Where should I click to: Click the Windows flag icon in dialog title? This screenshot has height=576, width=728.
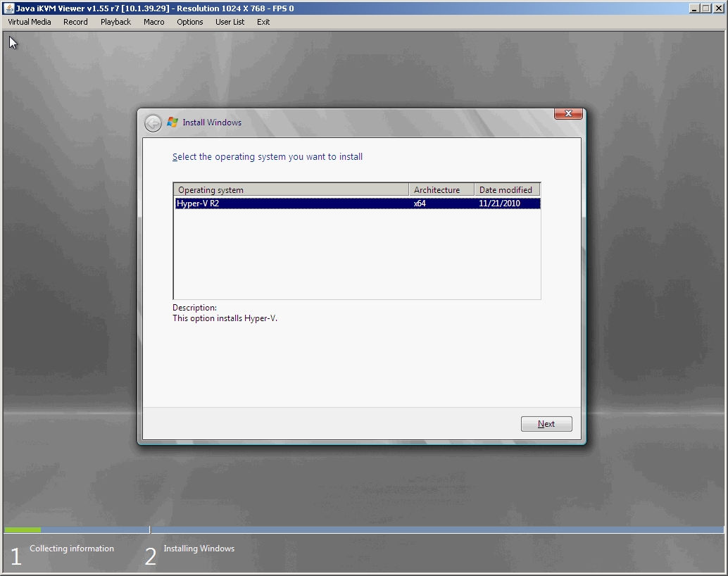[x=172, y=122]
